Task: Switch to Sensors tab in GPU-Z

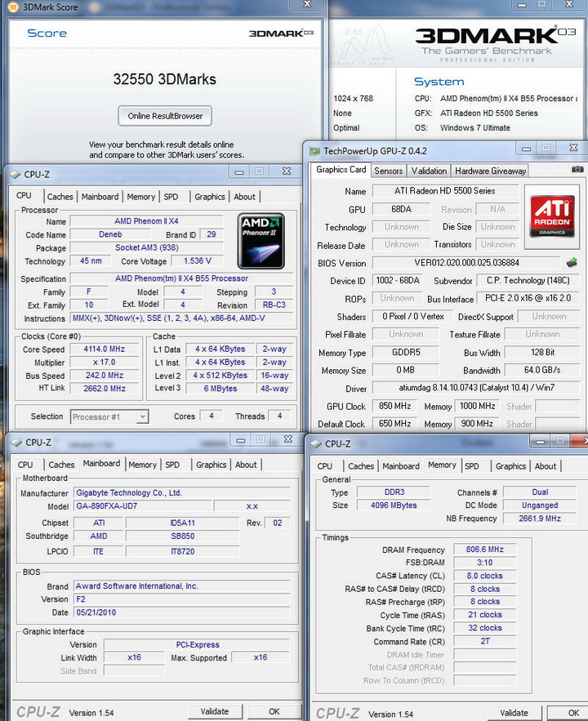Action: (x=388, y=171)
